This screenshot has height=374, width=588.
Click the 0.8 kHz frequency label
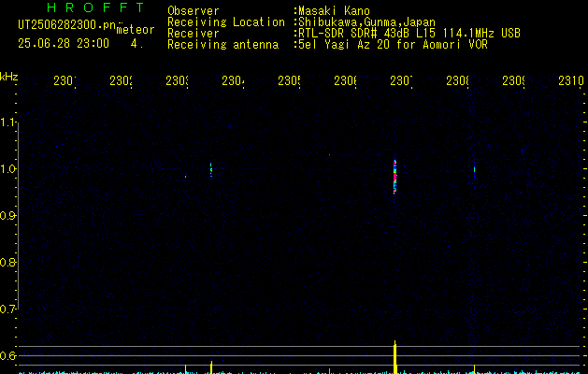click(7, 262)
